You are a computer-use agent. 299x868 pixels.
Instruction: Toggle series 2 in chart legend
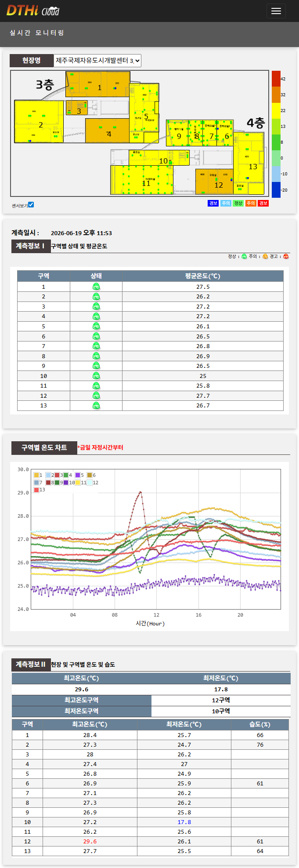48,475
